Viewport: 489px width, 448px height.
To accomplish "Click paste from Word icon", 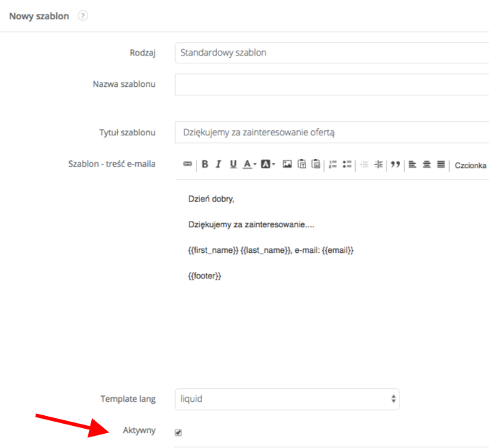I will tap(316, 164).
